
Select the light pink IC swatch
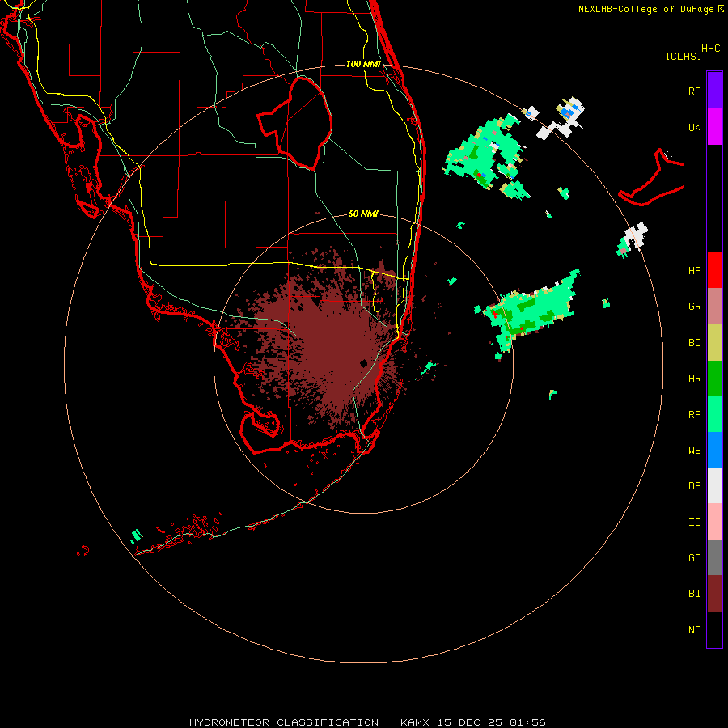pyautogui.click(x=714, y=522)
